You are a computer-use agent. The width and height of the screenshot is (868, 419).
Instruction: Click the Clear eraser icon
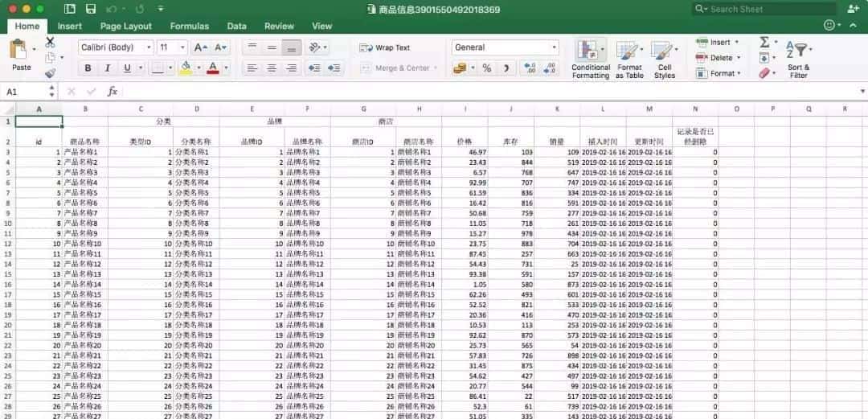click(x=764, y=73)
